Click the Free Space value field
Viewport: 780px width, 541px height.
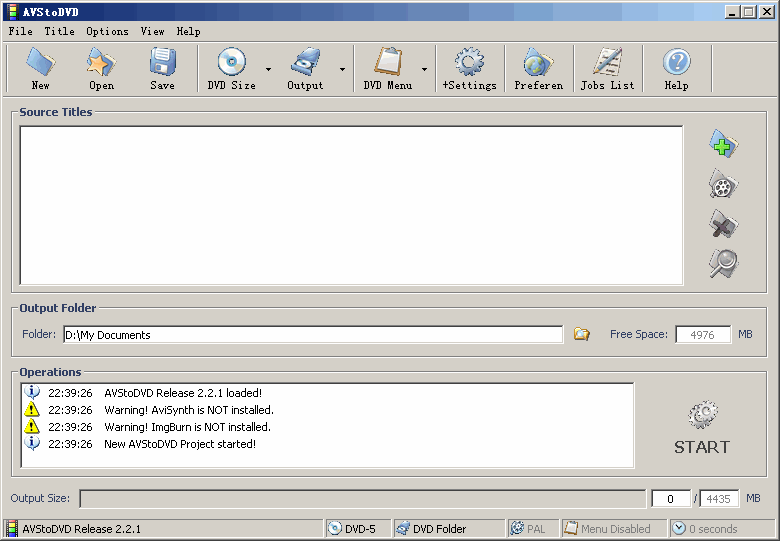[703, 335]
